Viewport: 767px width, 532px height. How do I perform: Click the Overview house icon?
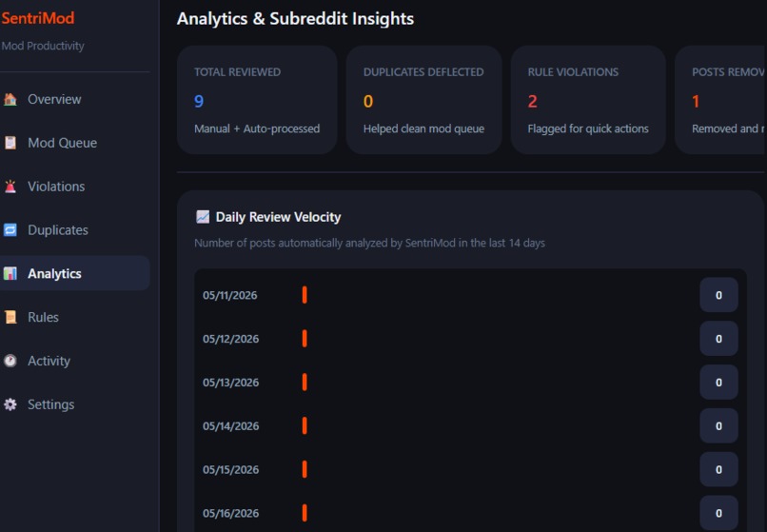tap(10, 99)
